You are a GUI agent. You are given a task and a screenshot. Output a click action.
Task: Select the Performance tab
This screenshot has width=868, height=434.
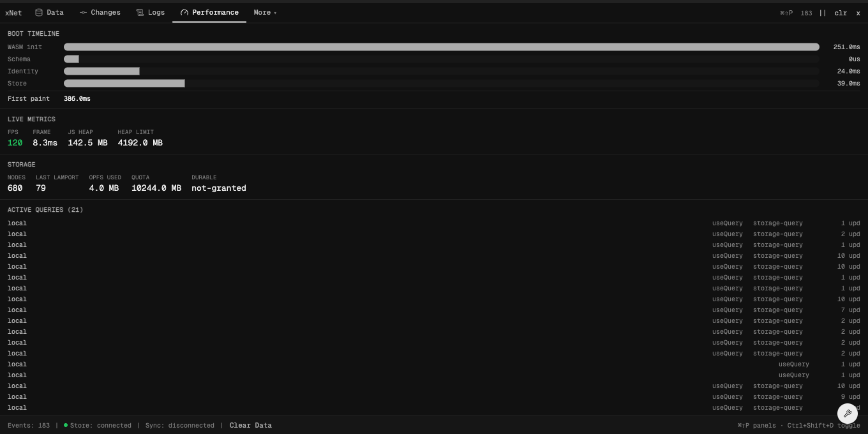pos(209,12)
